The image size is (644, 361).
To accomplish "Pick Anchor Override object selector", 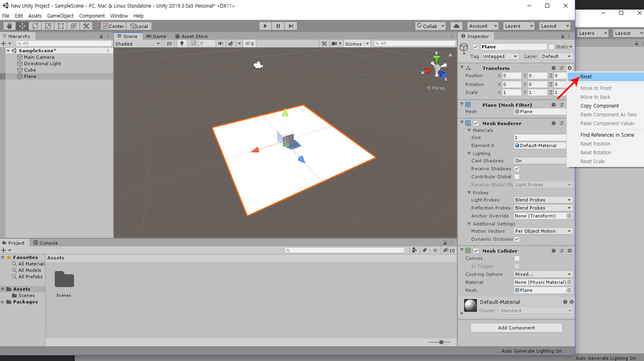I will [x=569, y=216].
